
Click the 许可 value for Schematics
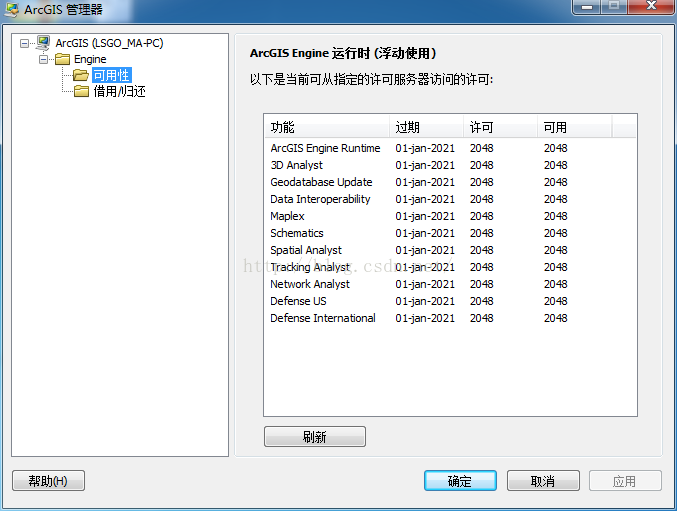tap(481, 233)
